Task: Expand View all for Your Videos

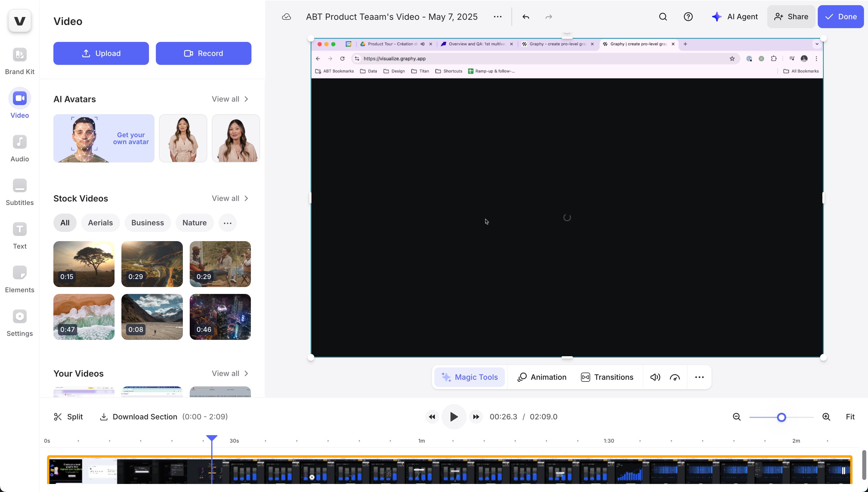Action: (x=230, y=373)
